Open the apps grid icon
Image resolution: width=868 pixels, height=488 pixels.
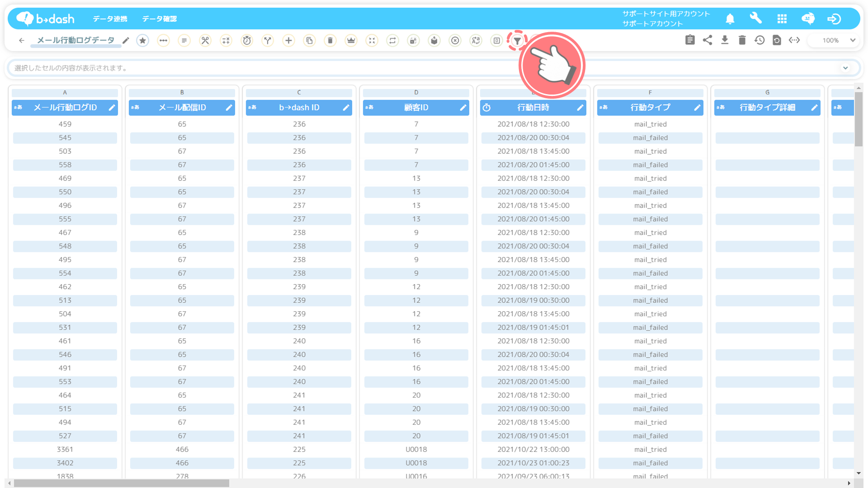coord(782,19)
